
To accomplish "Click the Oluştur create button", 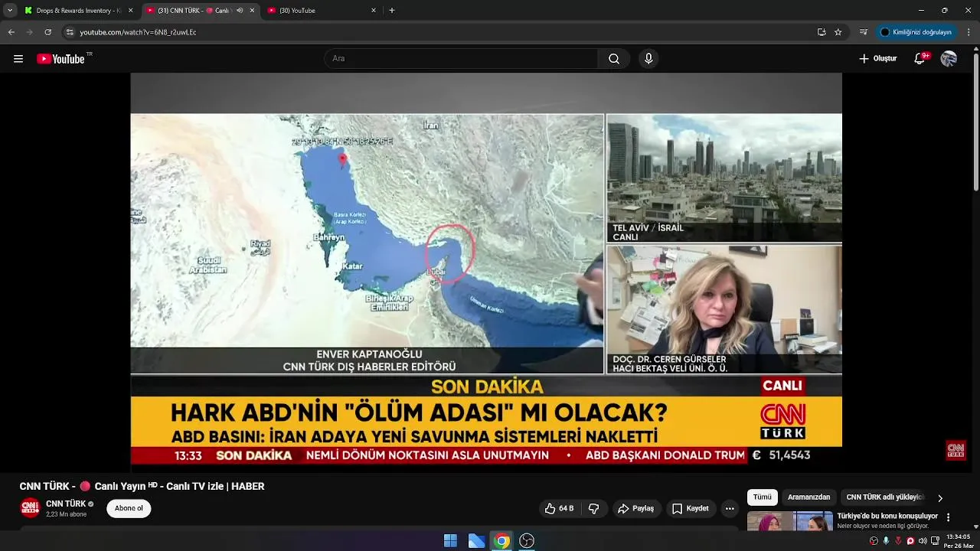I will pos(877,59).
